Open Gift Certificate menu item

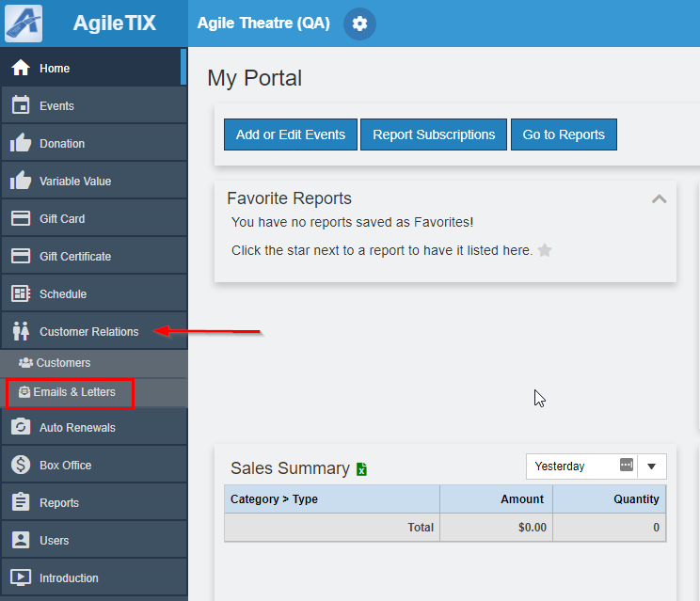pyautogui.click(x=94, y=256)
